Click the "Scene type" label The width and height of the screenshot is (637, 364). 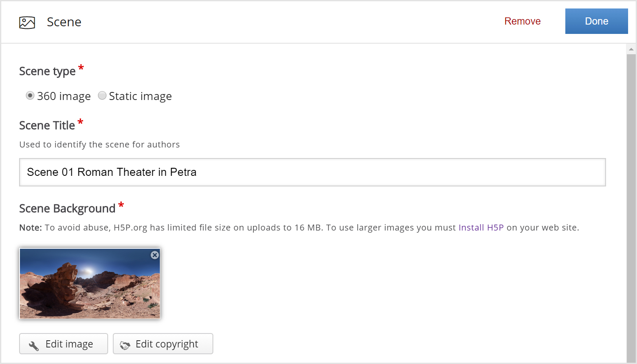click(47, 71)
